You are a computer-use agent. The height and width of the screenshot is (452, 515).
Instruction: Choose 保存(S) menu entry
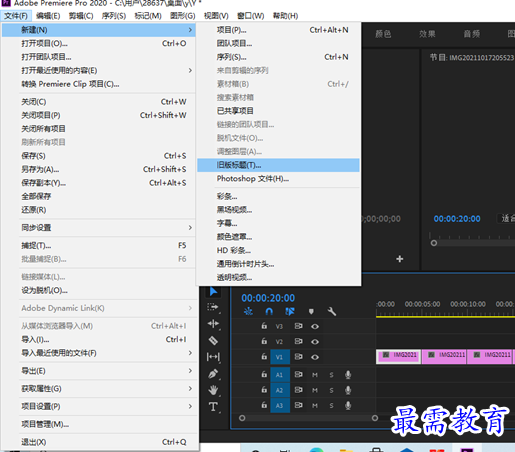coord(99,156)
